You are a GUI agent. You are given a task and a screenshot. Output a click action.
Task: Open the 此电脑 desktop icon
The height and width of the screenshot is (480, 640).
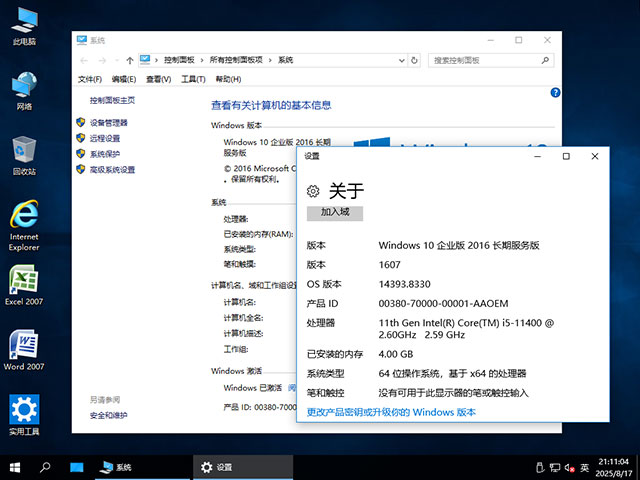pos(24,25)
